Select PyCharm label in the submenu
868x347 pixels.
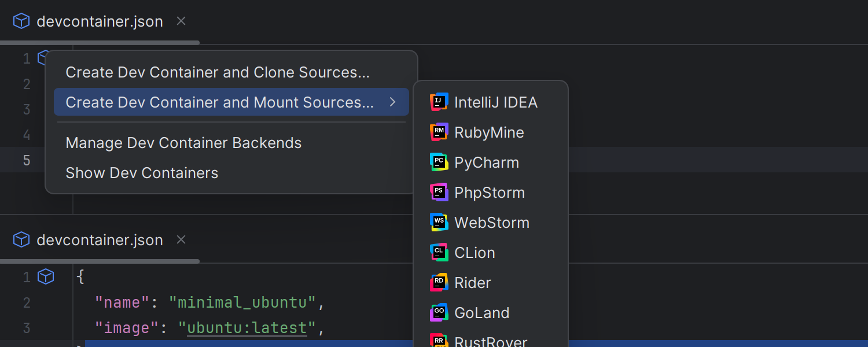pyautogui.click(x=487, y=163)
